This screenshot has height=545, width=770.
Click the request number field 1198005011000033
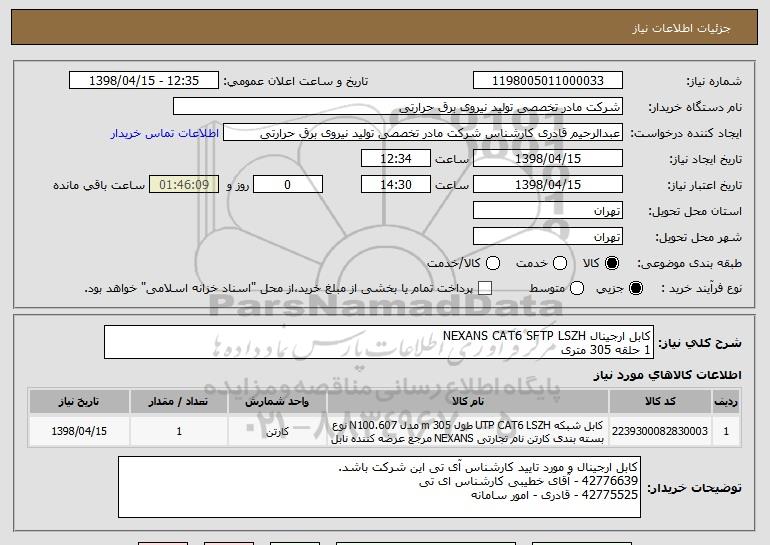[x=548, y=81]
